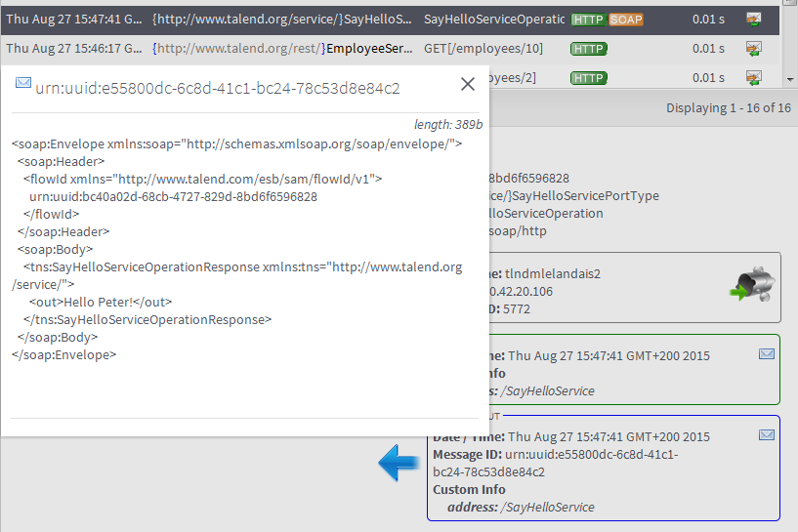Click the blue left arrow flow indicator
This screenshot has width=798, height=532.
(399, 463)
